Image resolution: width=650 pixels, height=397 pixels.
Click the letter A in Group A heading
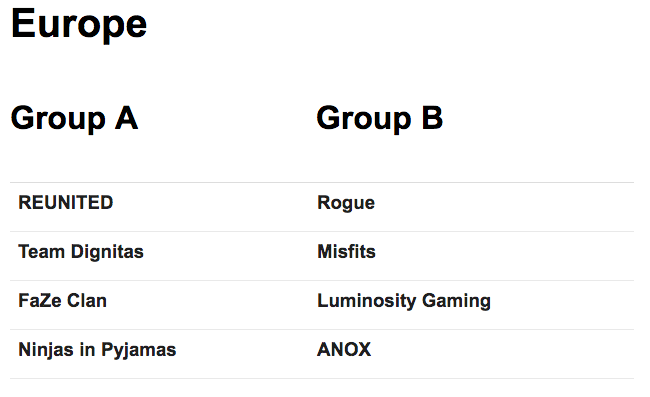[126, 118]
